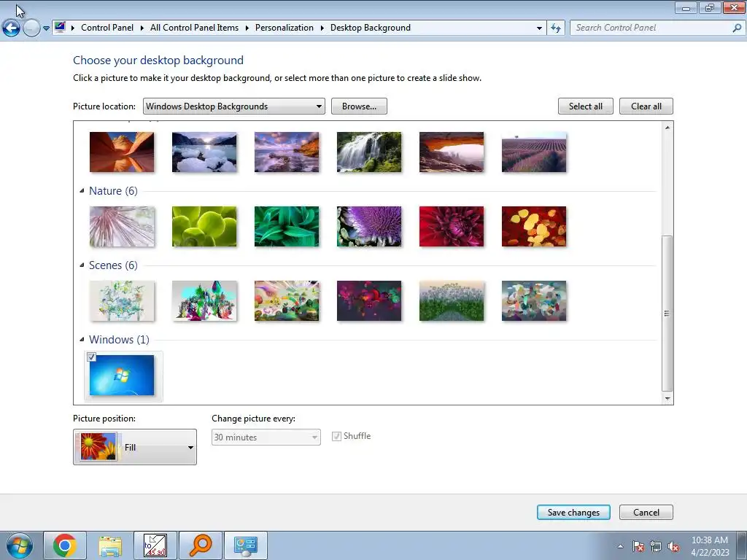Screen dimensions: 747x560
Task: Click scrollbar up arrow in wallpaper list
Action: [x=667, y=127]
